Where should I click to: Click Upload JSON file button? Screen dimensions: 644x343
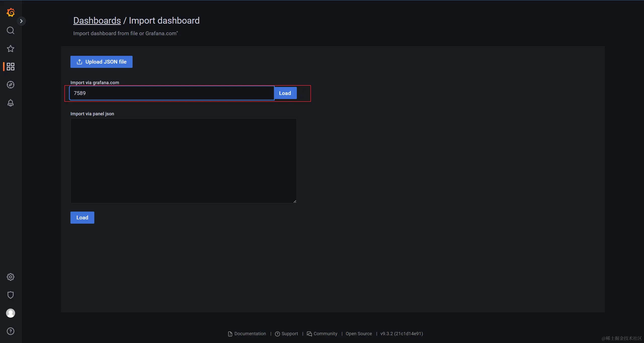click(x=101, y=62)
